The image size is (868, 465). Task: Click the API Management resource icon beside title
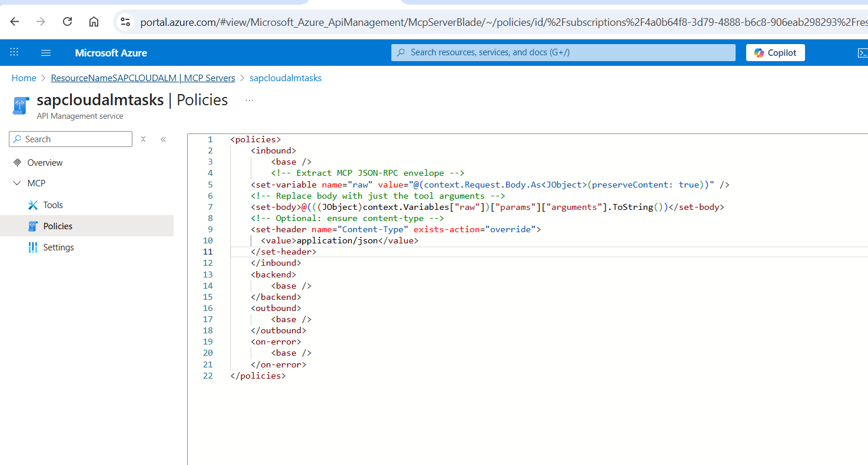(21, 106)
